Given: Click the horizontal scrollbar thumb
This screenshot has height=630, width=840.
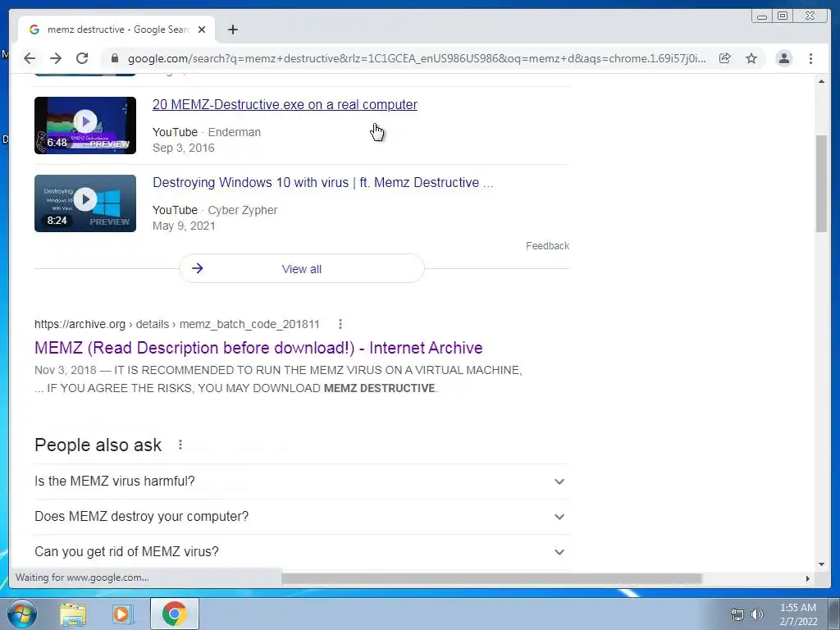Looking at the screenshot, I should click(491, 578).
